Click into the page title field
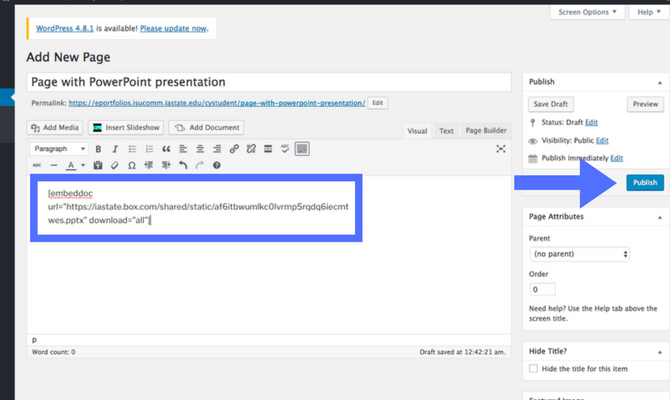Screen dimensions: 670x400 [269, 82]
